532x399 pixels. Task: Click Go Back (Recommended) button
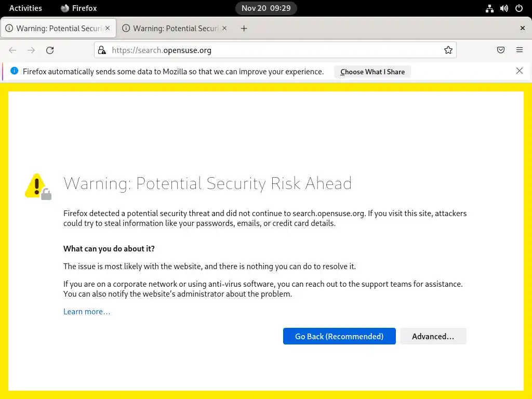click(x=339, y=336)
